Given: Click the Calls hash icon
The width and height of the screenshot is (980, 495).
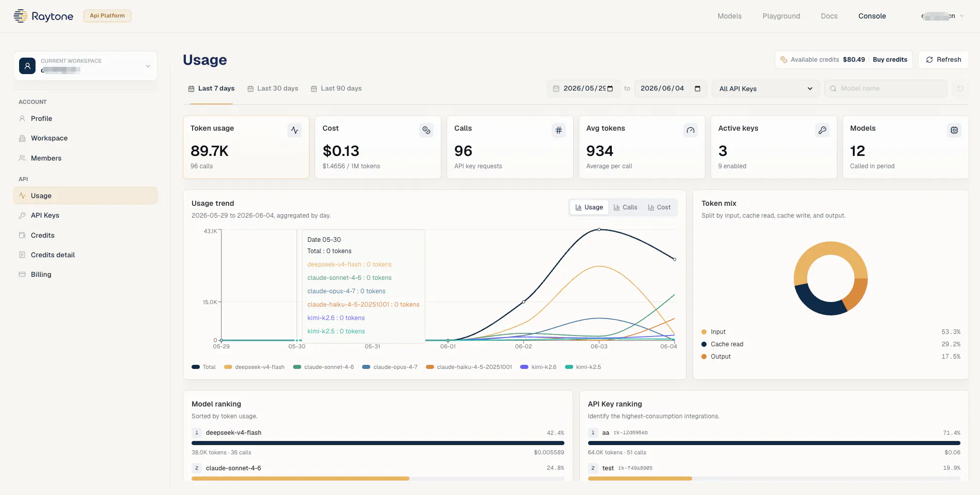Looking at the screenshot, I should point(559,130).
